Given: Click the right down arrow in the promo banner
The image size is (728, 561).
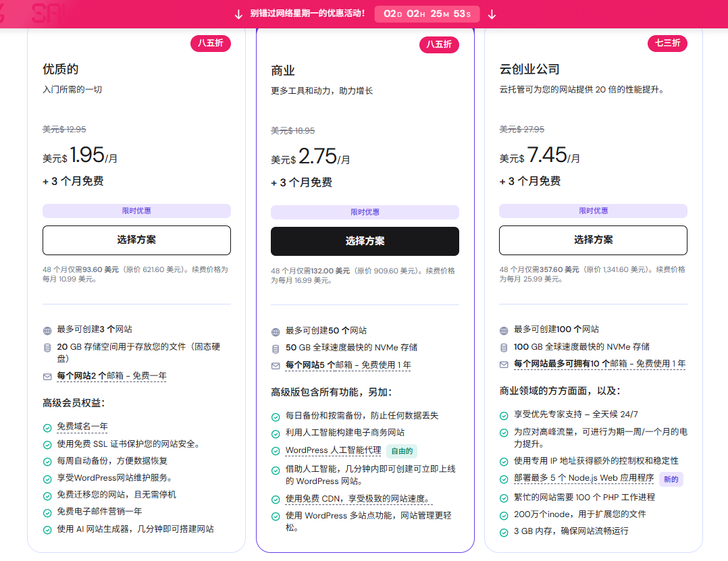Looking at the screenshot, I should 492,14.
